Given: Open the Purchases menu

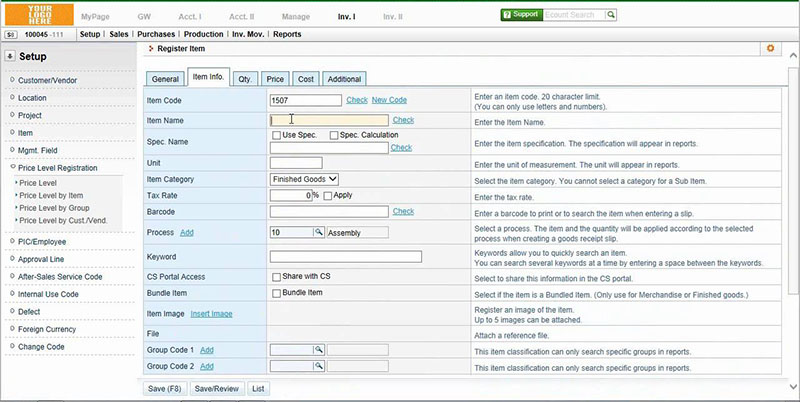Looking at the screenshot, I should (x=156, y=34).
